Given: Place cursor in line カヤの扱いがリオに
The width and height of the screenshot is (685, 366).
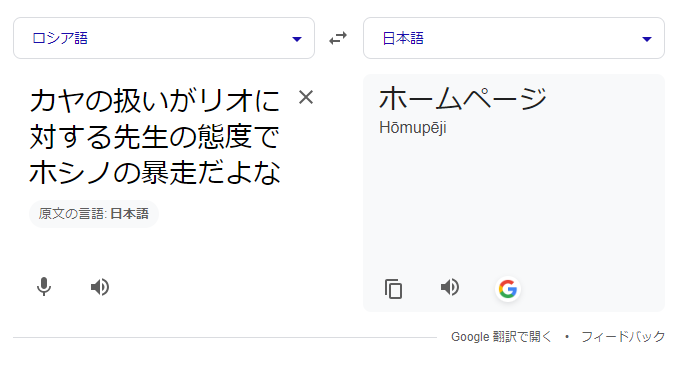Looking at the screenshot, I should click(155, 100).
